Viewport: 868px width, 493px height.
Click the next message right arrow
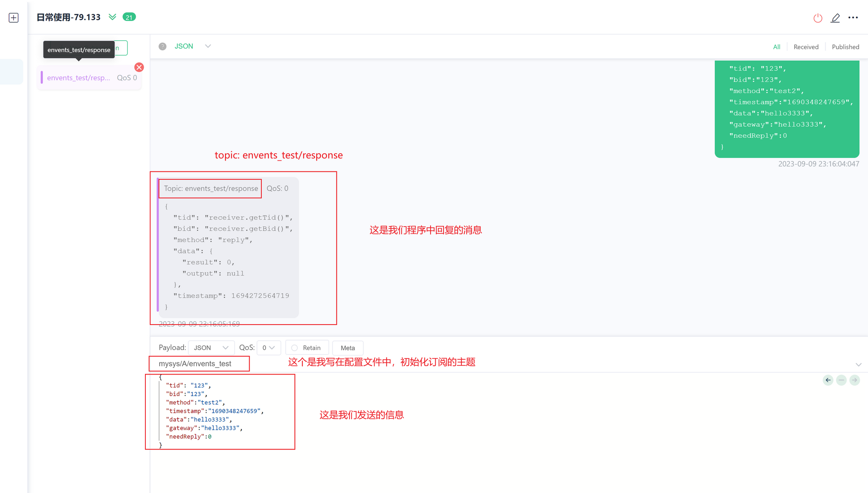click(855, 380)
